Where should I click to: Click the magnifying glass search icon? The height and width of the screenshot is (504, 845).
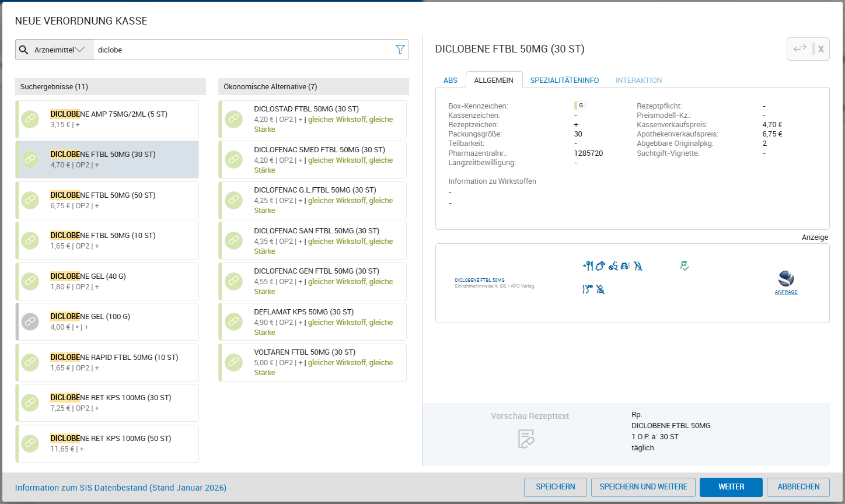point(24,50)
